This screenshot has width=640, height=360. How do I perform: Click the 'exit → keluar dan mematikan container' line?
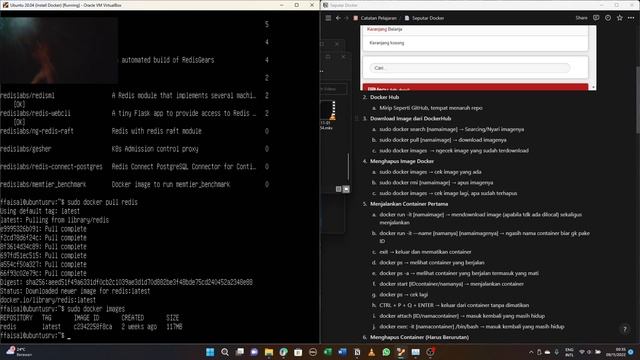pyautogui.click(x=425, y=252)
